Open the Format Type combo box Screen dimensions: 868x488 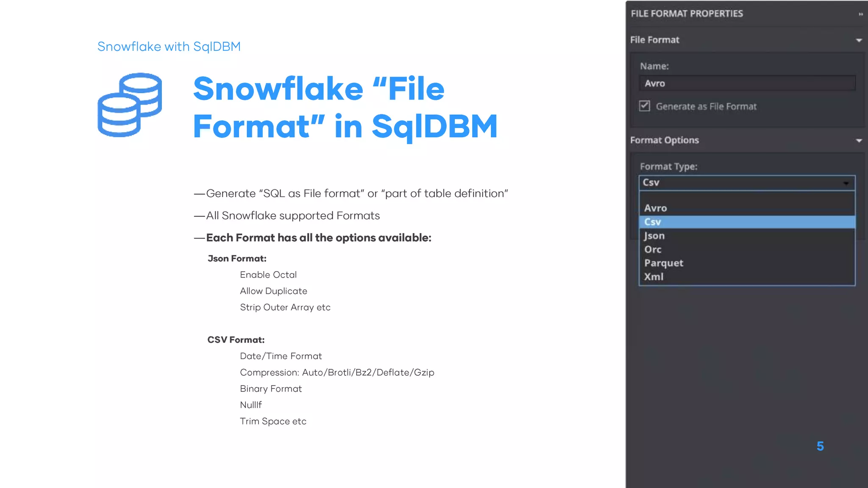[746, 183]
